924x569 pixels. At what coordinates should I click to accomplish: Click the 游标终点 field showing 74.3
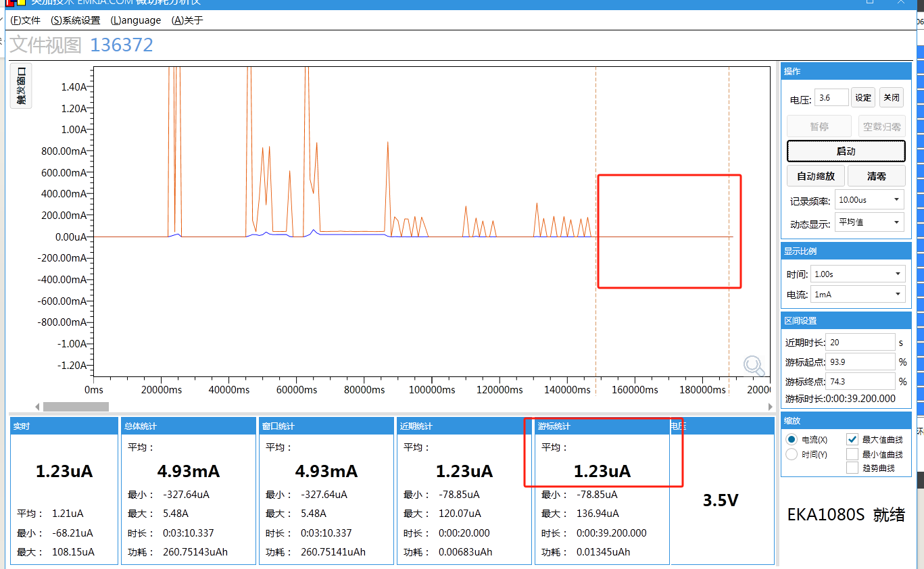pos(861,382)
